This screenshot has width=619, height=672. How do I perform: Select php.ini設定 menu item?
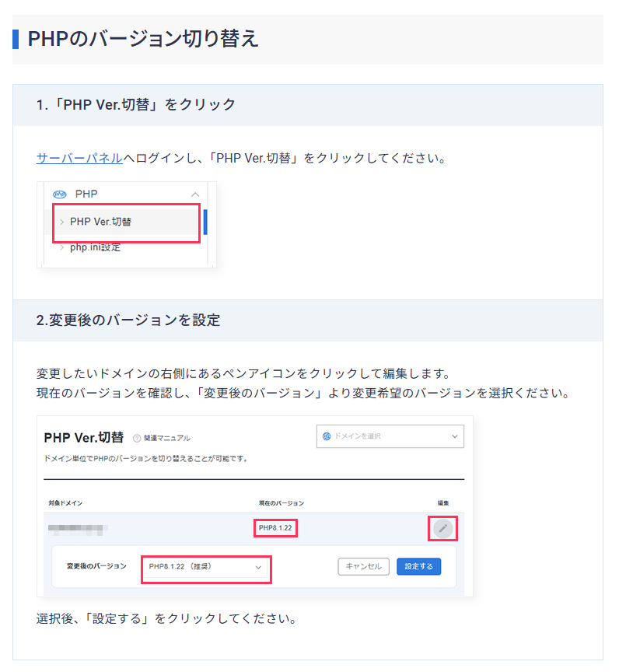(96, 248)
